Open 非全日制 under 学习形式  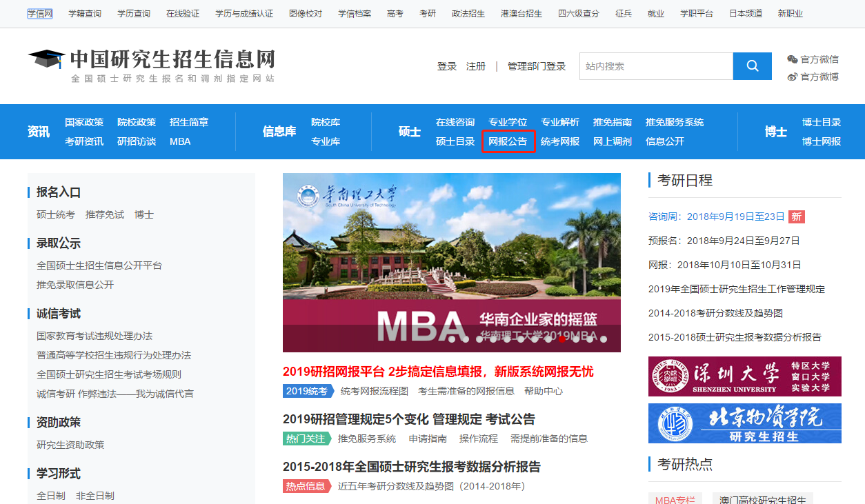(x=95, y=496)
